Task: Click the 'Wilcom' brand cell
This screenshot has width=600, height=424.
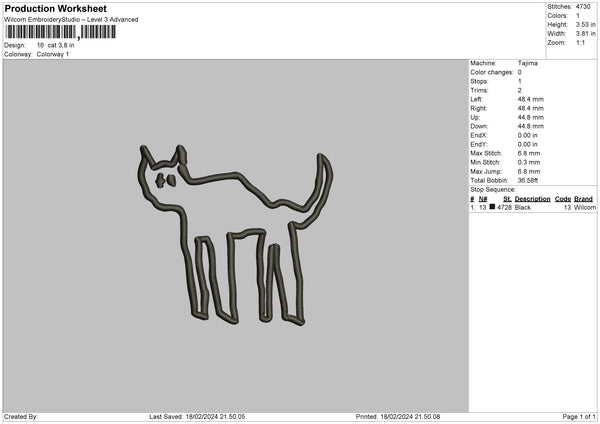Action: (585, 207)
